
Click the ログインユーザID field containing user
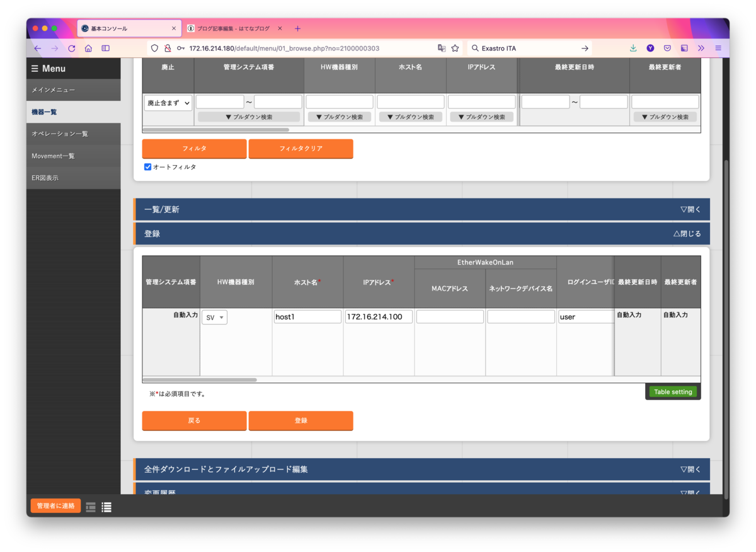coord(586,316)
